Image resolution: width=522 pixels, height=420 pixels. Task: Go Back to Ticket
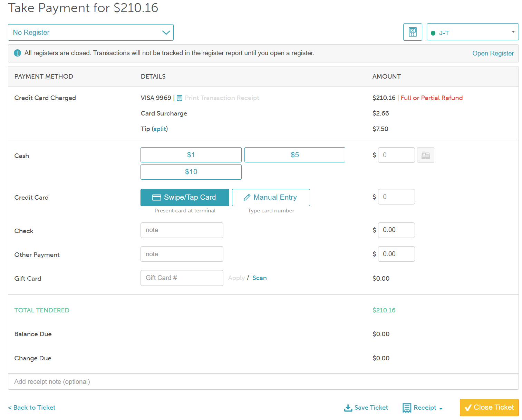(x=32, y=408)
